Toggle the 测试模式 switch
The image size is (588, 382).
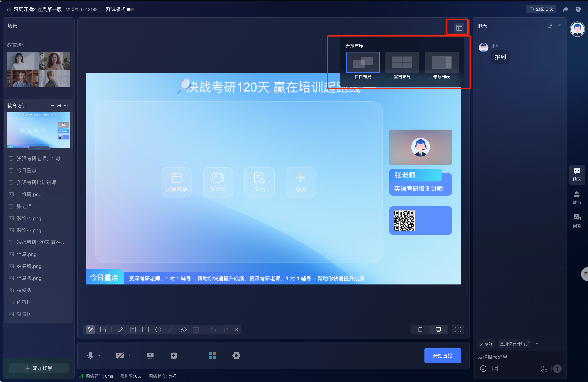click(x=130, y=9)
